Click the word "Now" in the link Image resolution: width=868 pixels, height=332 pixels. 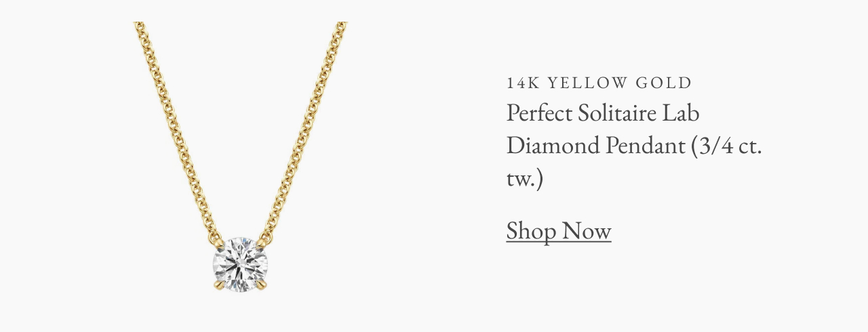[x=587, y=231]
